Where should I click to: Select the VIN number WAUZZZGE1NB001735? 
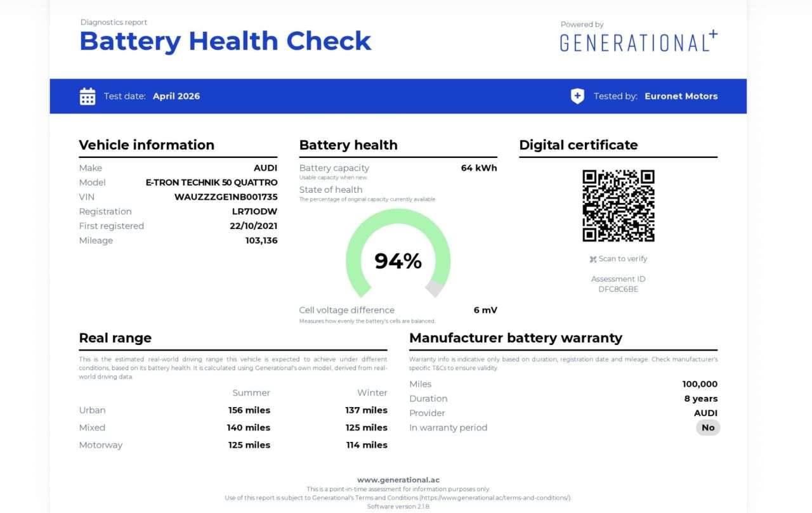[226, 197]
